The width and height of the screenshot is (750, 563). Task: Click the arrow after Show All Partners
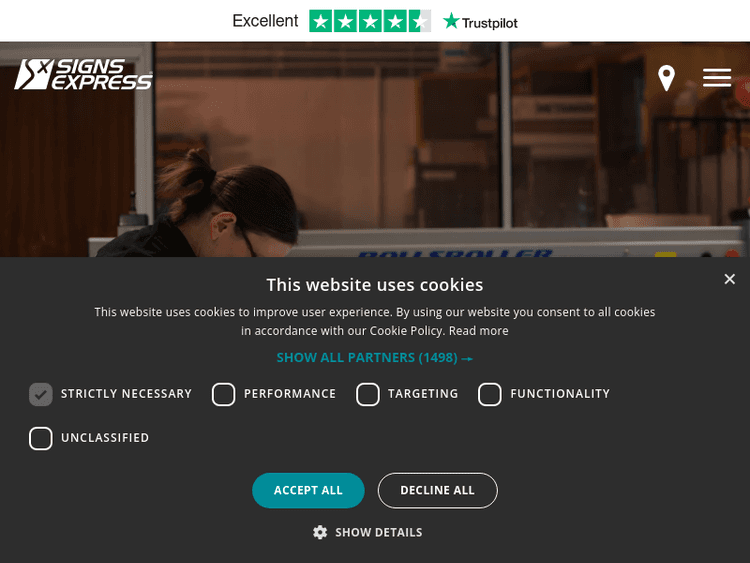tap(467, 358)
